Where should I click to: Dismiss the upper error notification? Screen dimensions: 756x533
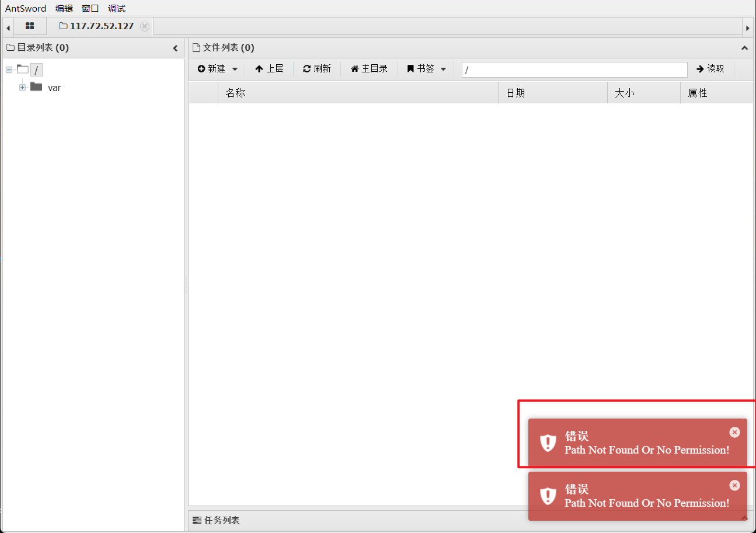[x=734, y=432]
